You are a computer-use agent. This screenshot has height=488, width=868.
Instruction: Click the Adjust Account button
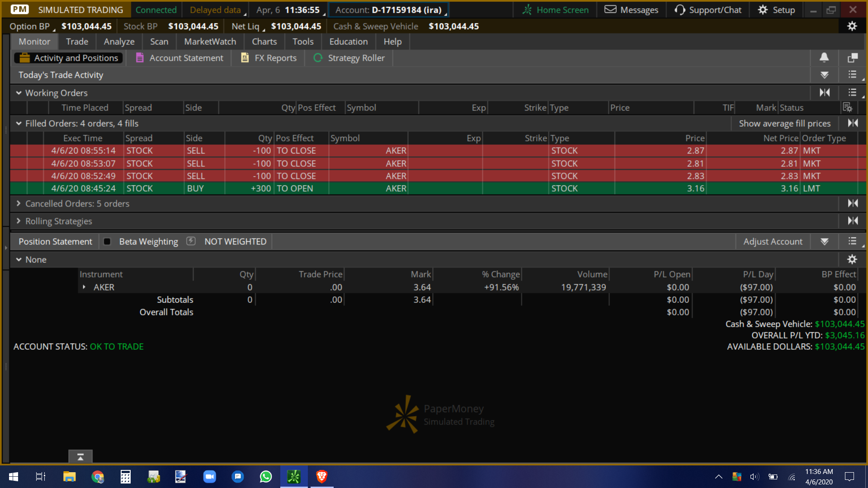773,241
